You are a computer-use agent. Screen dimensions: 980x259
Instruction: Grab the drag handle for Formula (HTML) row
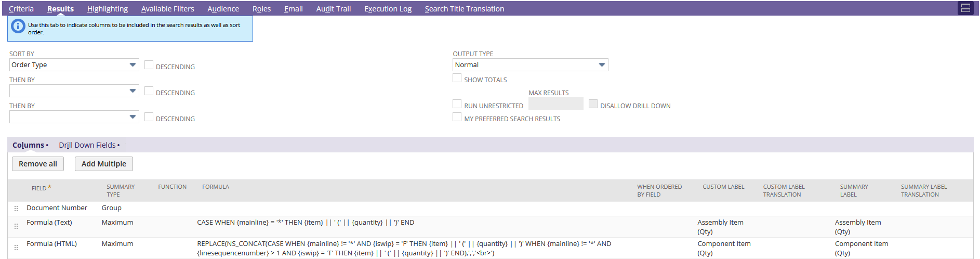[16, 248]
